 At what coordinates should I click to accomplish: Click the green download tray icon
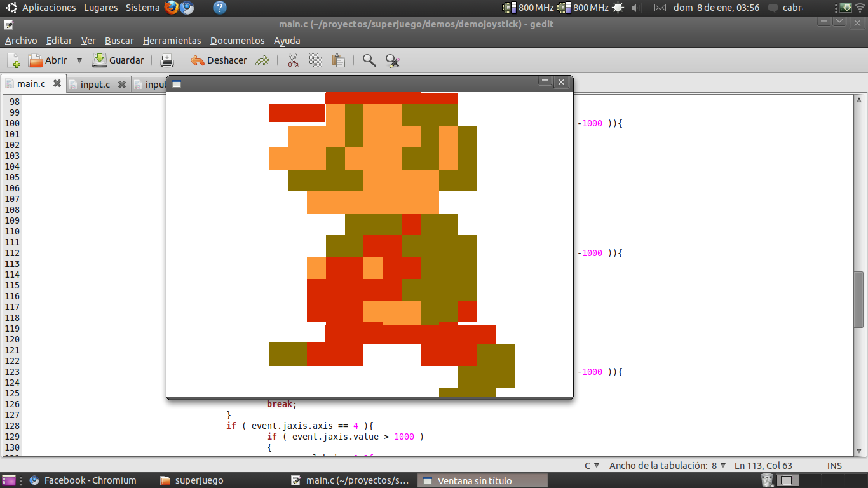click(x=845, y=8)
